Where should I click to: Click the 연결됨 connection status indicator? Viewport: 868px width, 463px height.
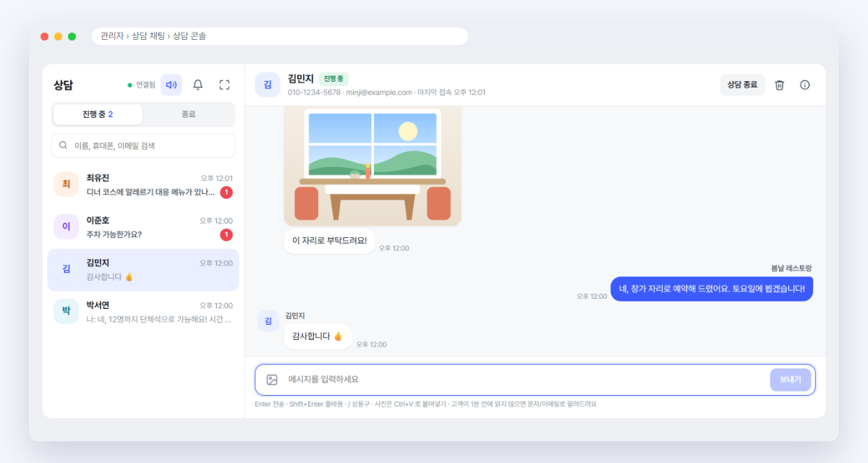[x=141, y=85]
